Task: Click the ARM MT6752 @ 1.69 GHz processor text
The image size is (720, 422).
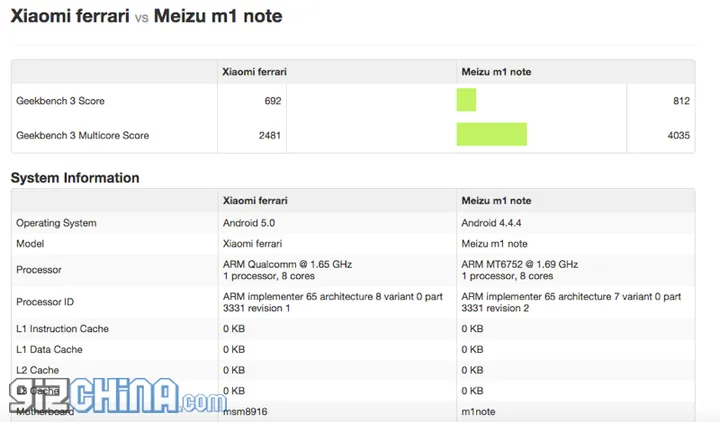Action: (519, 264)
